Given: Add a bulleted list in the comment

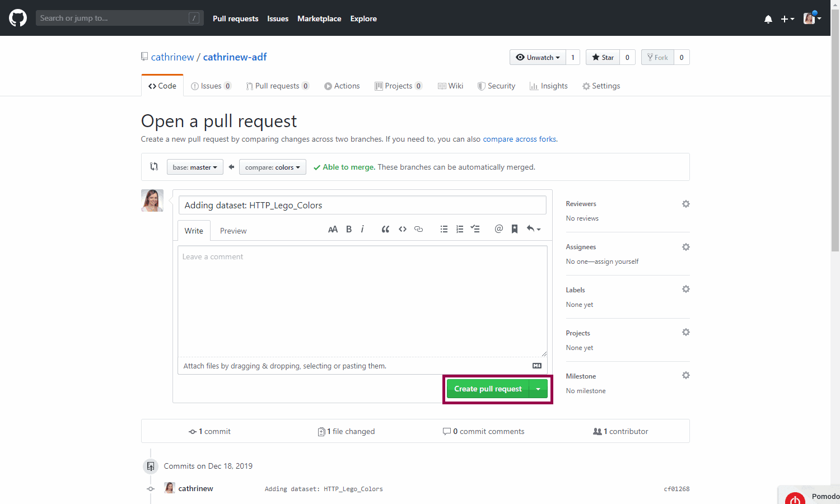Looking at the screenshot, I should click(444, 229).
